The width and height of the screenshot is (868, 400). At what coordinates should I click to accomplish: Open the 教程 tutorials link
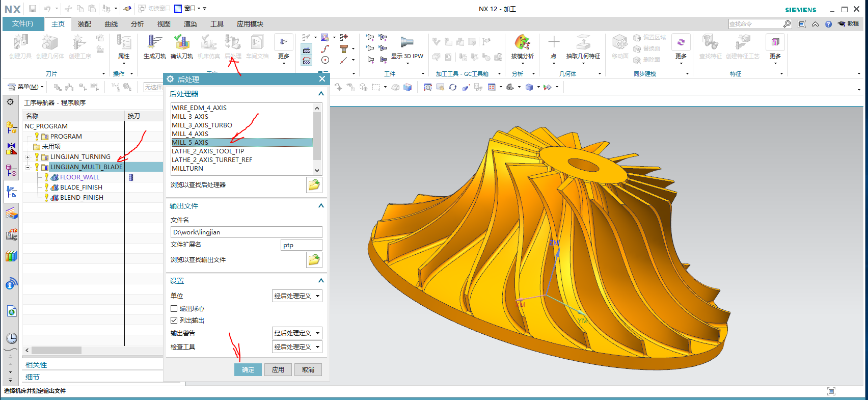(x=849, y=24)
